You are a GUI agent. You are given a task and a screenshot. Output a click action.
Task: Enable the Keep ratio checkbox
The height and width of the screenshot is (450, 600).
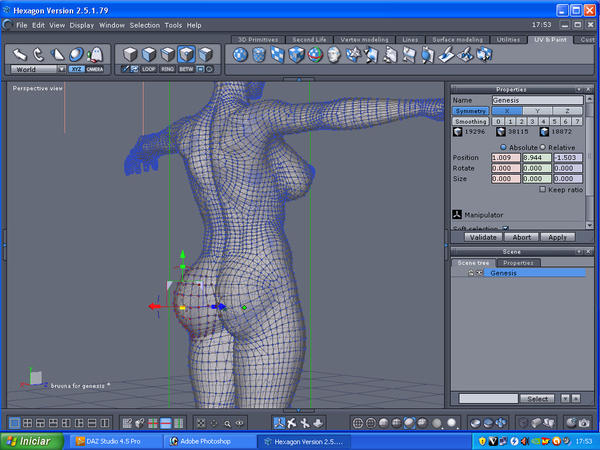pos(542,189)
